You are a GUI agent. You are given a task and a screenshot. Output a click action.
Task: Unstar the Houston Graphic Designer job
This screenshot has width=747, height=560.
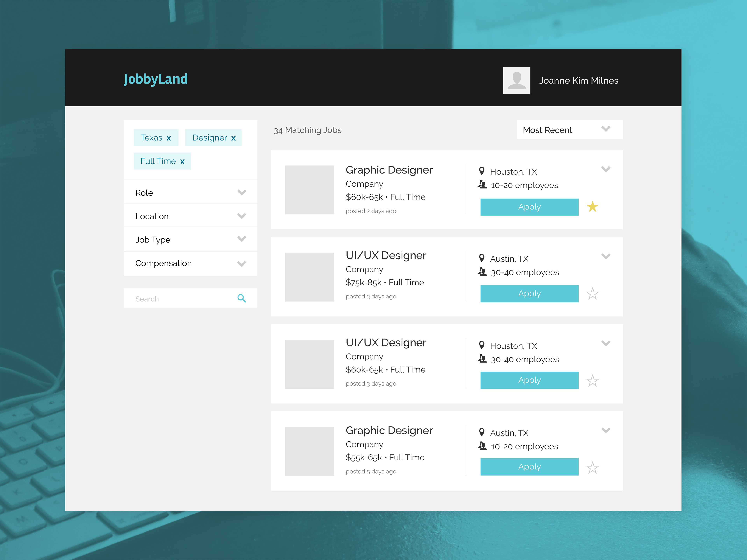tap(592, 206)
